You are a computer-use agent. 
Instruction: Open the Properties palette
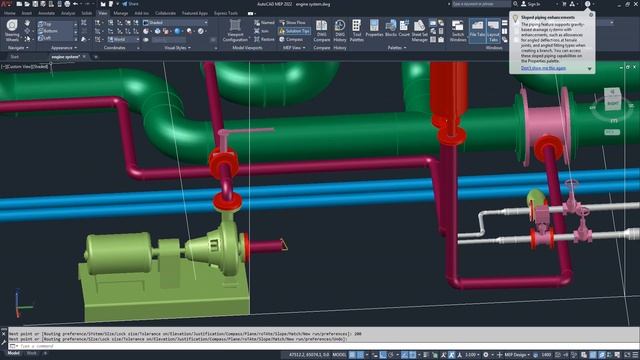[374, 29]
